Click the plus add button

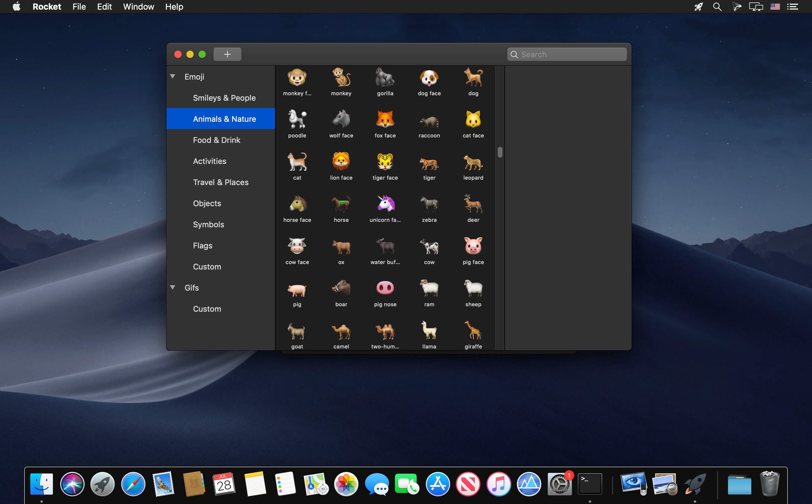point(227,54)
